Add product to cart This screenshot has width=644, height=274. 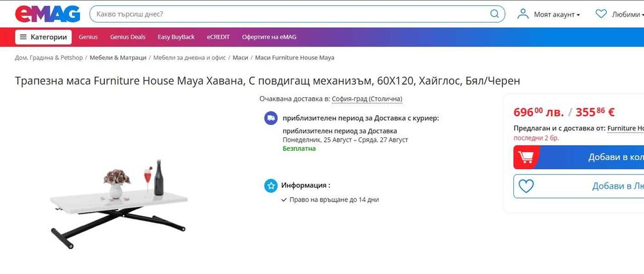[x=579, y=157]
